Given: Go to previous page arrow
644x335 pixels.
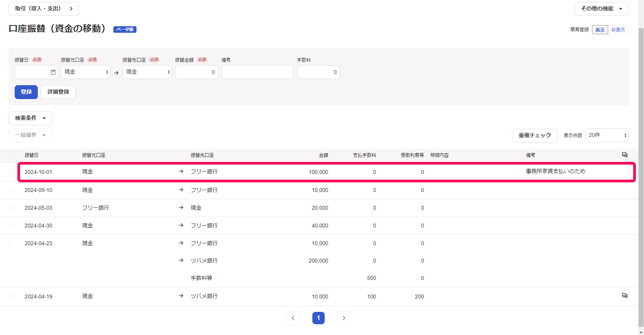Looking at the screenshot, I should pos(293,318).
